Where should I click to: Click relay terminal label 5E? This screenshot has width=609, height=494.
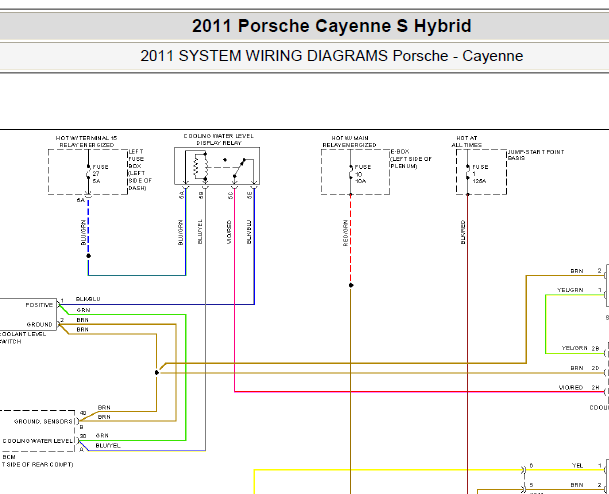tap(250, 195)
